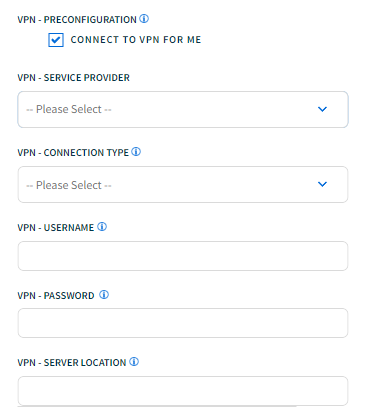Show the info icon help for VPN - Username

(x=102, y=227)
